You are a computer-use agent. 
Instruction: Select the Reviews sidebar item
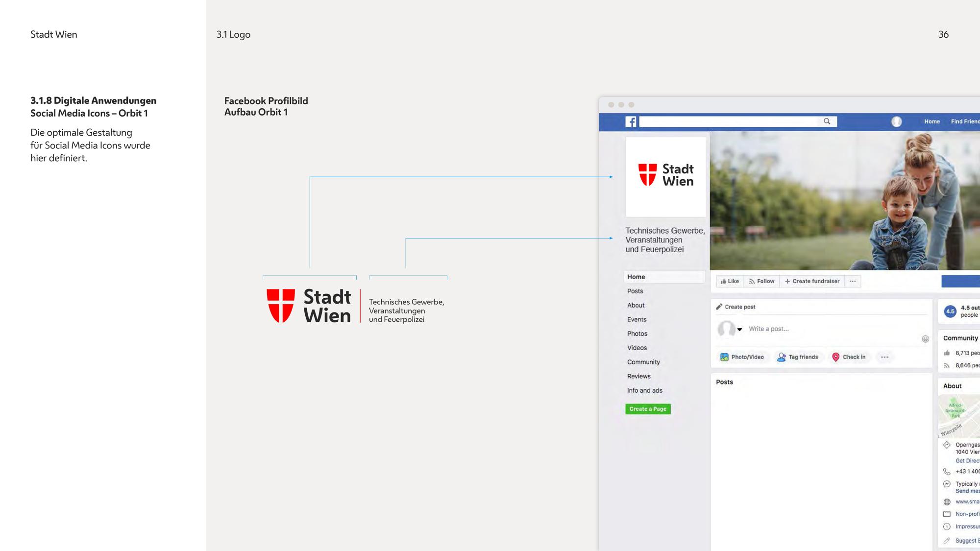click(639, 376)
